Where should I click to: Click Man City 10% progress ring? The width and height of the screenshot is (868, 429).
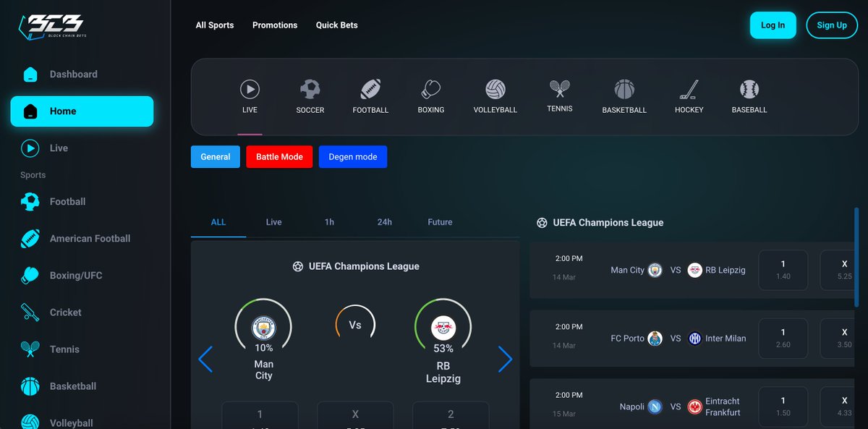(x=263, y=327)
